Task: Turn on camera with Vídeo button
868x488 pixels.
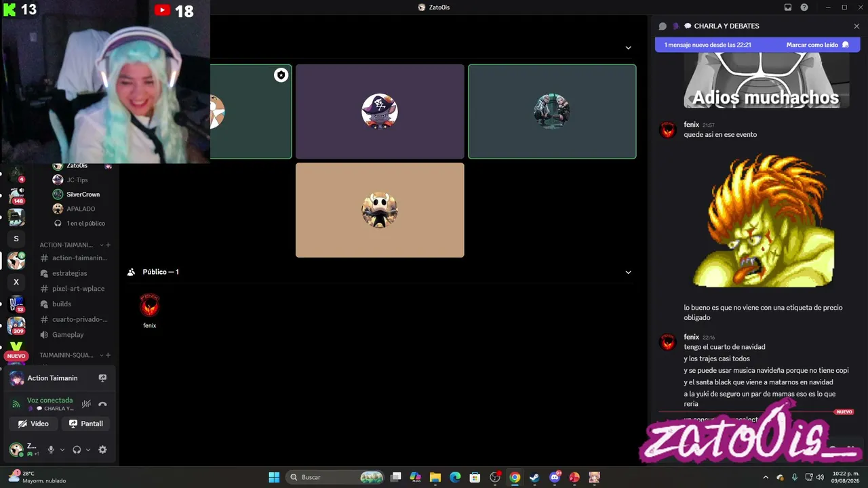Action: coord(34,424)
